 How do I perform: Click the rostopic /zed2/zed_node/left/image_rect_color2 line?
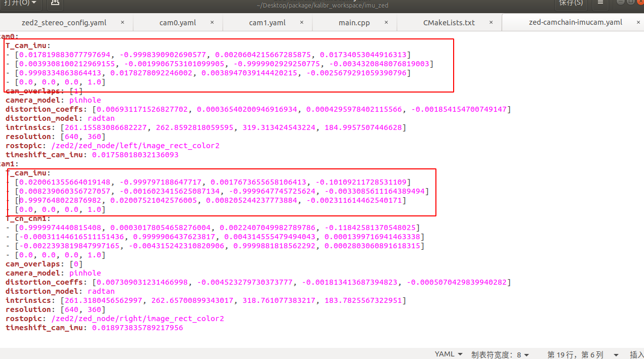112,146
